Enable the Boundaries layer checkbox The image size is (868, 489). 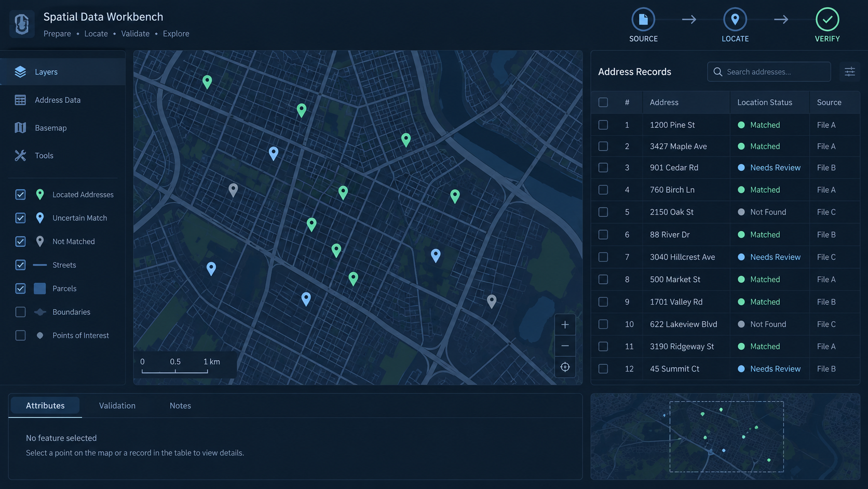[20, 312]
